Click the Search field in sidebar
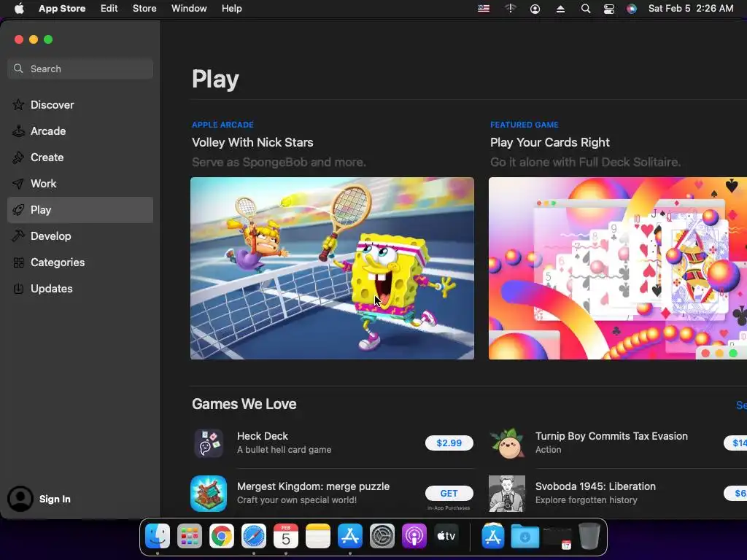Screen dimensions: 747x560 point(80,69)
